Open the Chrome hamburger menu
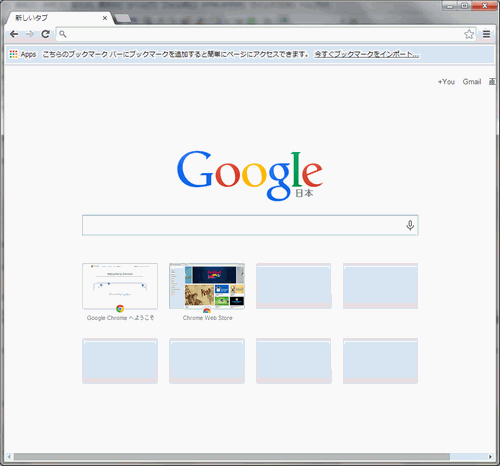The width and height of the screenshot is (500, 466). point(486,34)
